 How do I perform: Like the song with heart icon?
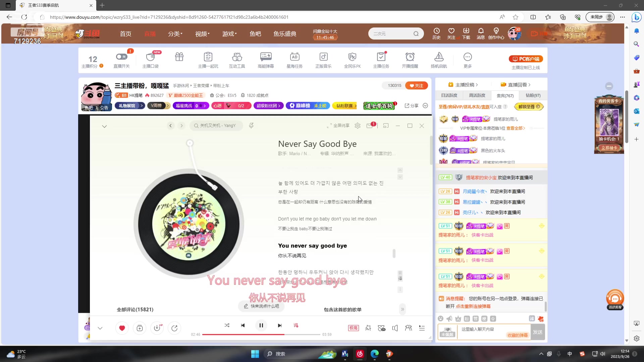(x=122, y=328)
